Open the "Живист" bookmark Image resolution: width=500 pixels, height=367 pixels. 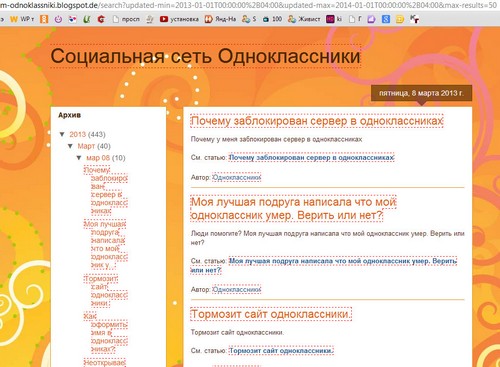(x=304, y=19)
